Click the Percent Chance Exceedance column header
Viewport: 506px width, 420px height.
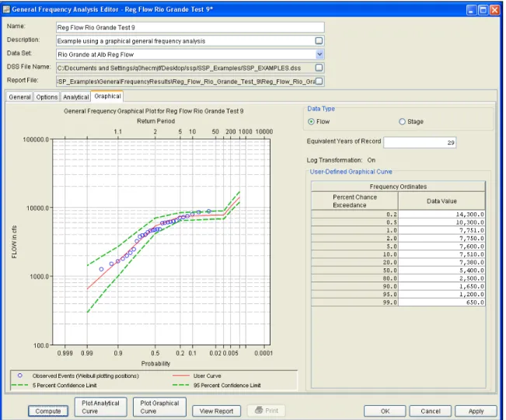354,201
